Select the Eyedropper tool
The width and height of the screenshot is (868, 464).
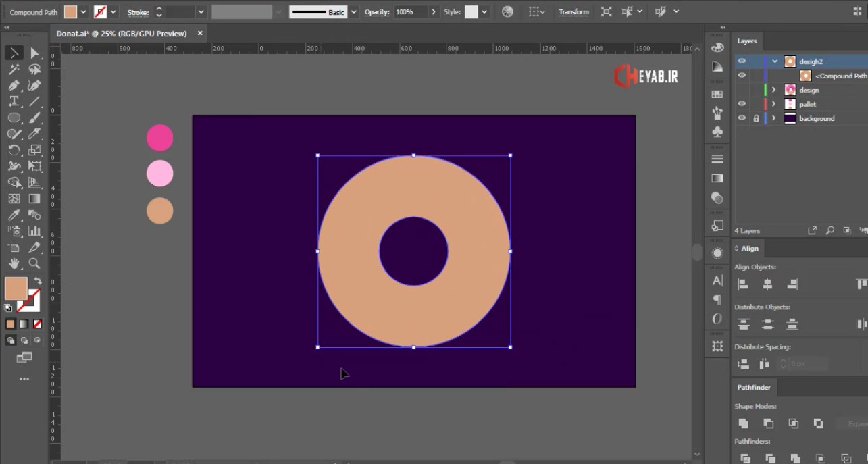pos(14,215)
